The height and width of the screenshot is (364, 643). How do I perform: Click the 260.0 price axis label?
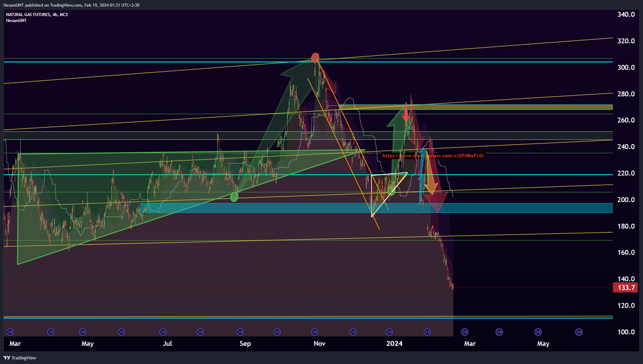(626, 120)
